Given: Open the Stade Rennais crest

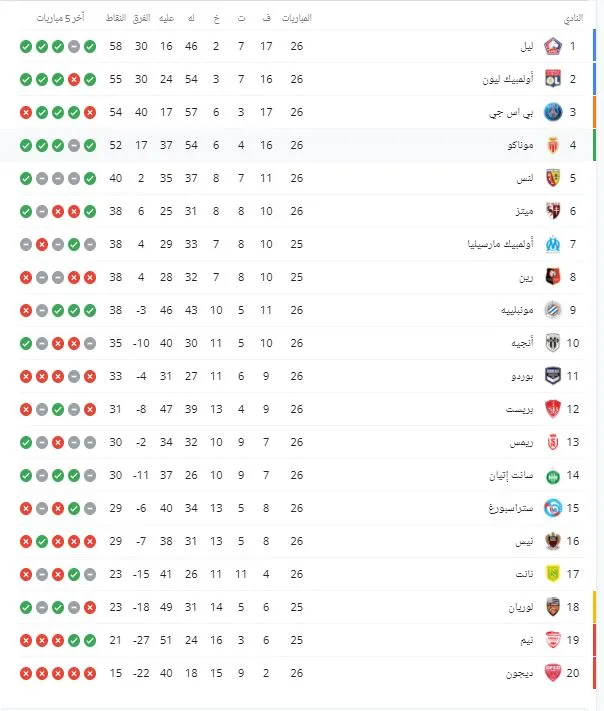Looking at the screenshot, I should click(553, 277).
